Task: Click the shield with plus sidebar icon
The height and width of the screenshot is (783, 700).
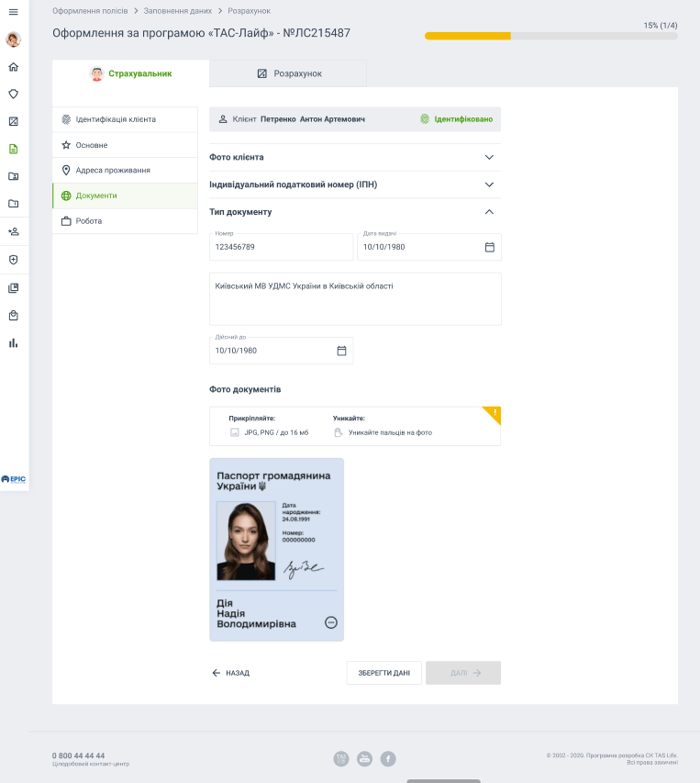Action: pos(13,260)
